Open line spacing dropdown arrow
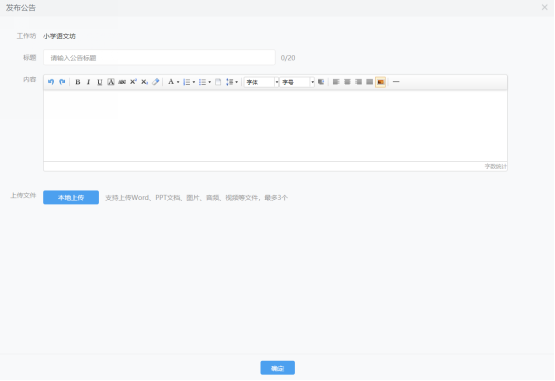Screen dimensions: 555x381 [x=236, y=82]
